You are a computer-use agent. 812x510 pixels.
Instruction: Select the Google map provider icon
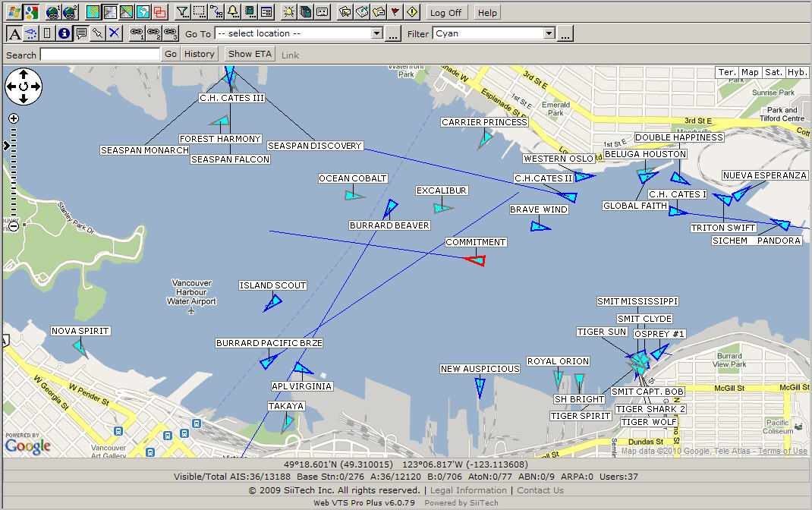pyautogui.click(x=31, y=12)
